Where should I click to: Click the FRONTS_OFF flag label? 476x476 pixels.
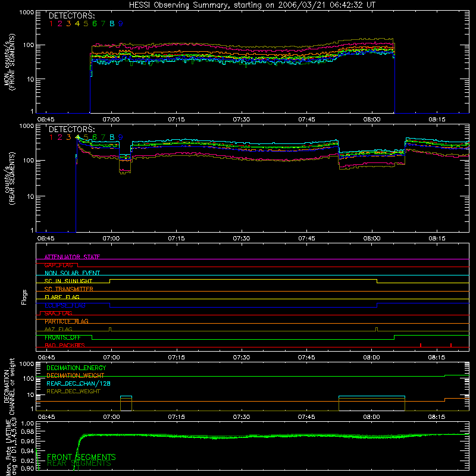(62, 337)
